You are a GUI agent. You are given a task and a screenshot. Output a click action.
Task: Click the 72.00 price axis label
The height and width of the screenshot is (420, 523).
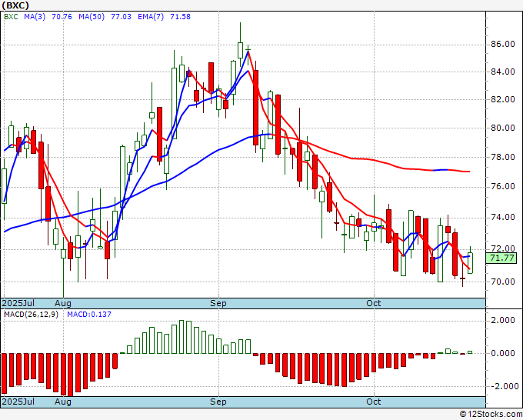point(502,249)
